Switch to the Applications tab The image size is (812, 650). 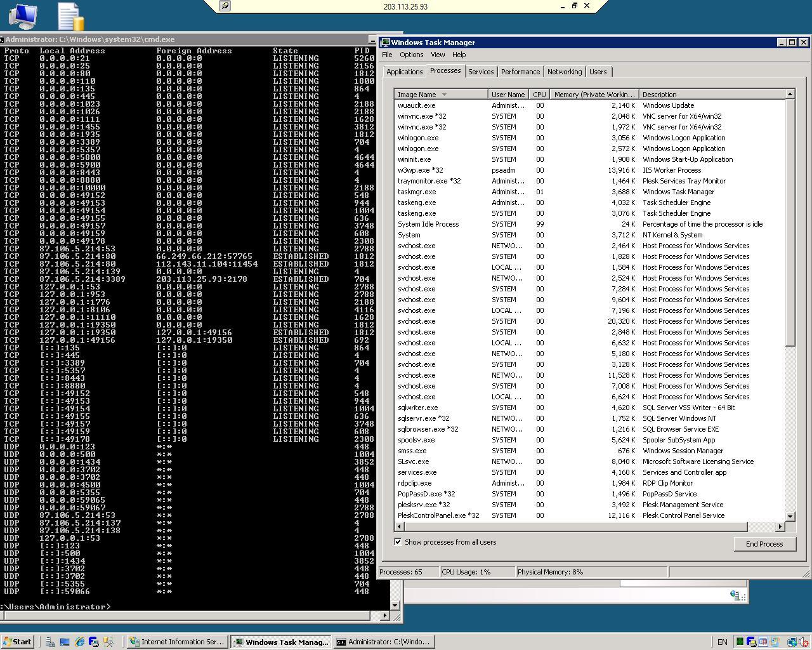(x=404, y=72)
